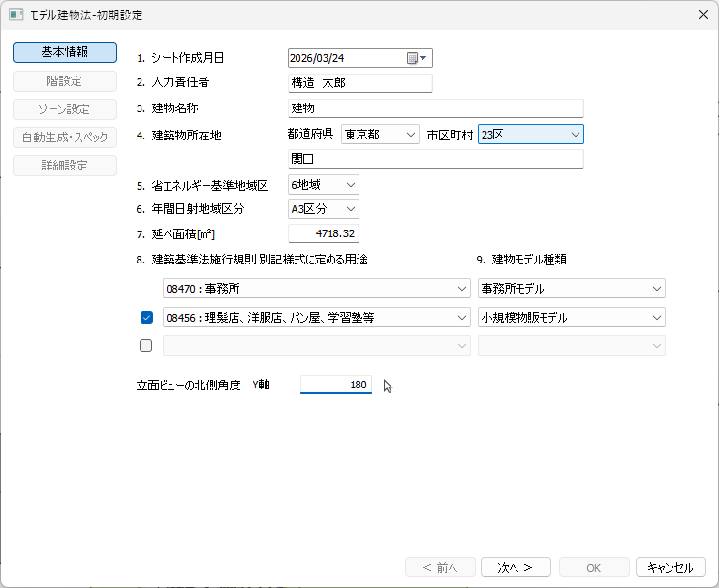Click the 入力責任者 text field
The width and height of the screenshot is (719, 588).
click(359, 83)
